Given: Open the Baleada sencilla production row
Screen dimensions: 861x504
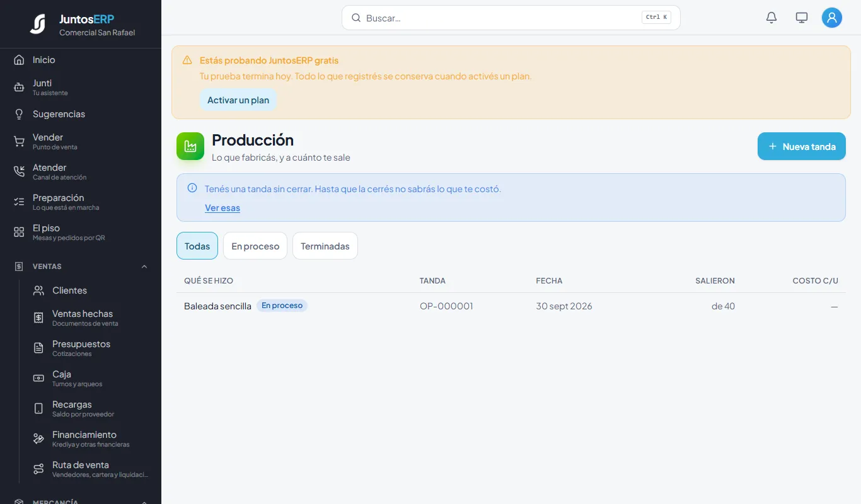Looking at the screenshot, I should [511, 306].
